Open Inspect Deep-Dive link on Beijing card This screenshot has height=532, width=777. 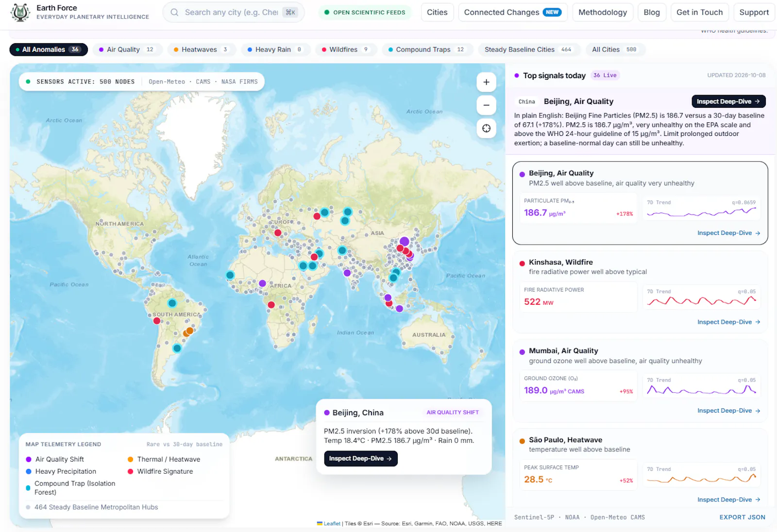pyautogui.click(x=729, y=233)
